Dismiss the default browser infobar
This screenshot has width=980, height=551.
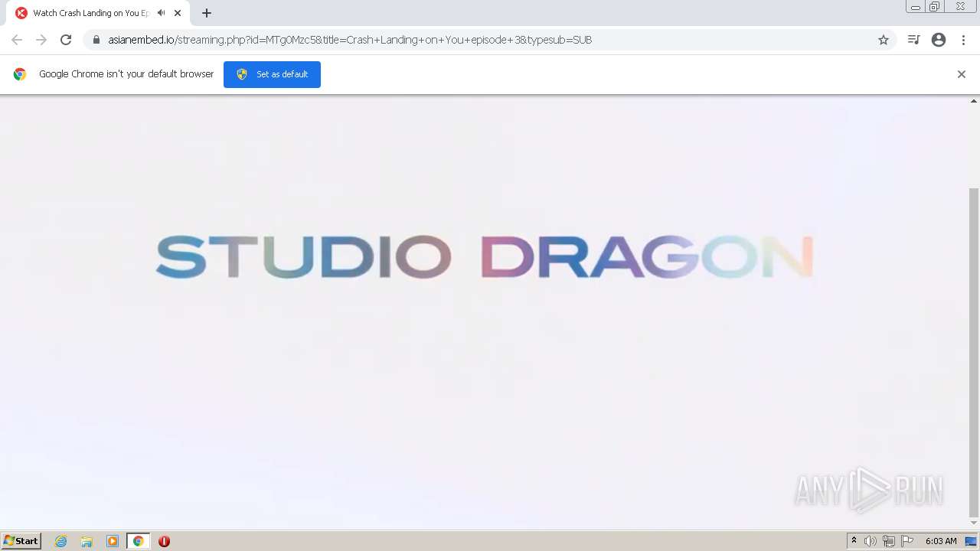coord(962,74)
